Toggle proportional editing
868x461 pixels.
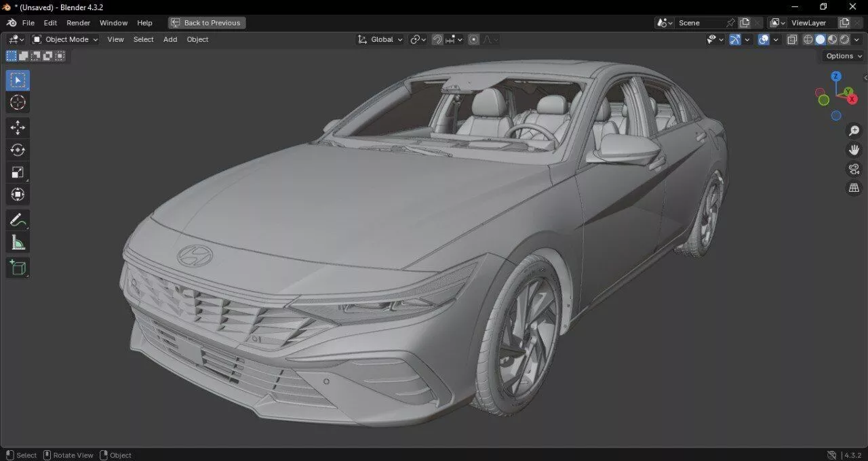coord(473,39)
